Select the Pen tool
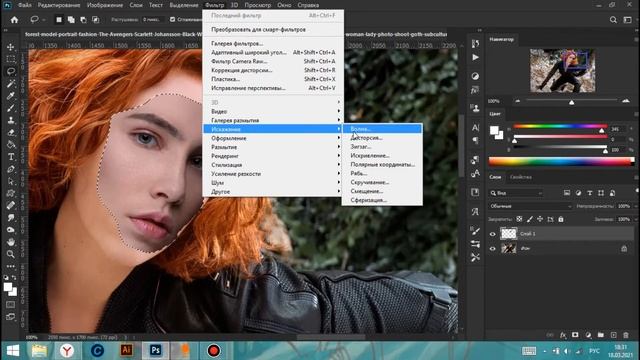This screenshot has width=640, height=360. [11, 169]
